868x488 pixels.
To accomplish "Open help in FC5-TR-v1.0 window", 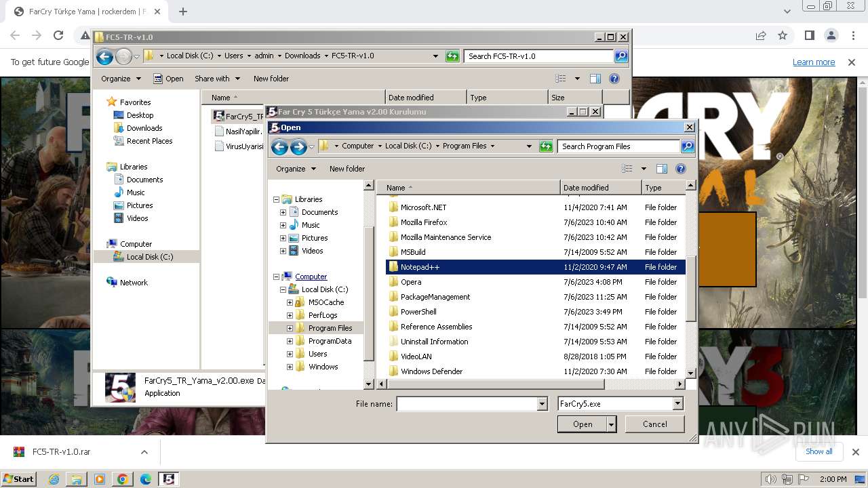I will tap(614, 79).
